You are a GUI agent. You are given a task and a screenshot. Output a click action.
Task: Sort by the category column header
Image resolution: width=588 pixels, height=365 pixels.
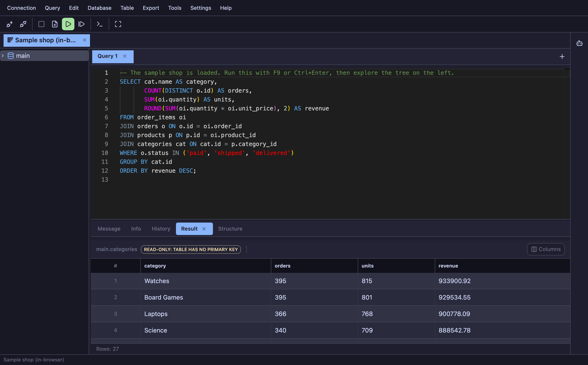click(206, 266)
